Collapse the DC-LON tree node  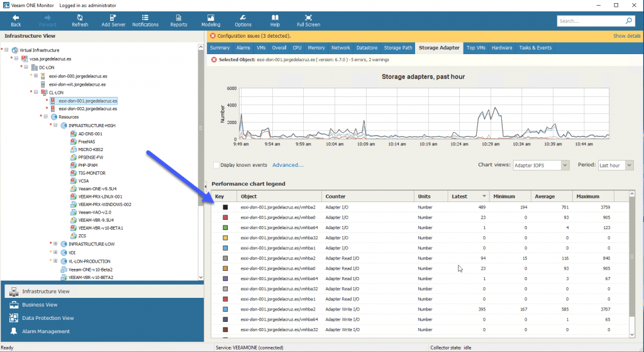tap(26, 67)
